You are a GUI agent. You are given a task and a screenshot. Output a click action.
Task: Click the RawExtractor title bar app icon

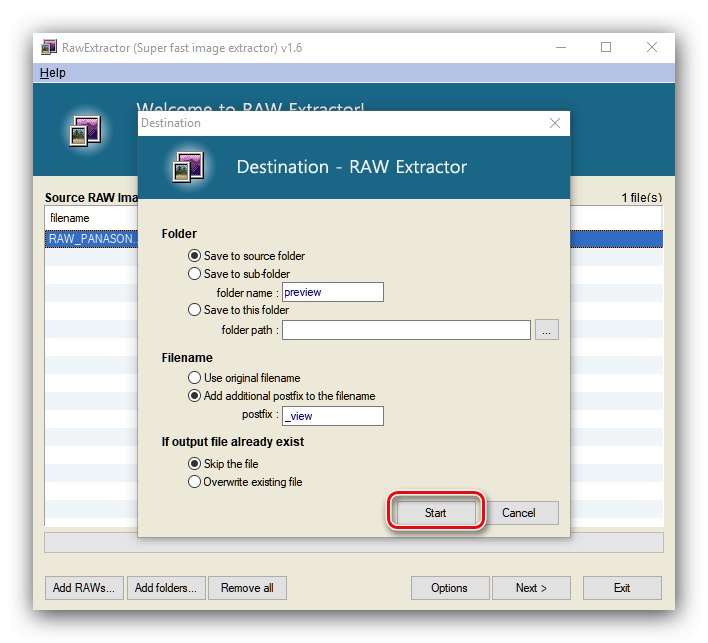(x=49, y=47)
